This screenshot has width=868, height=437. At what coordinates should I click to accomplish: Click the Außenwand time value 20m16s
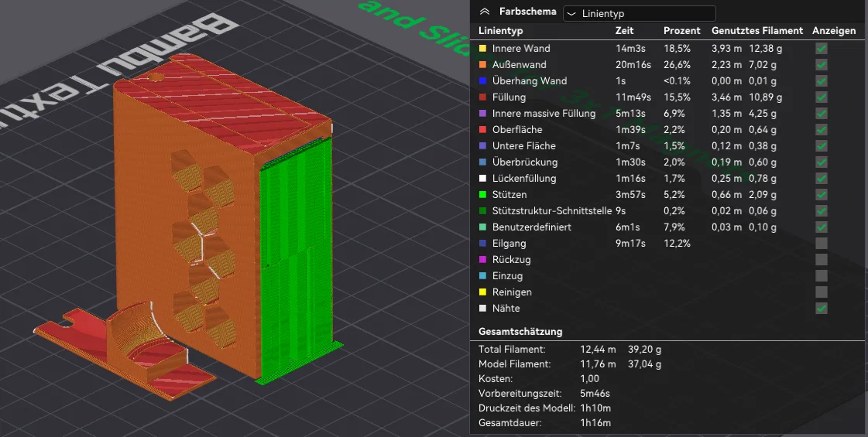[x=633, y=65]
